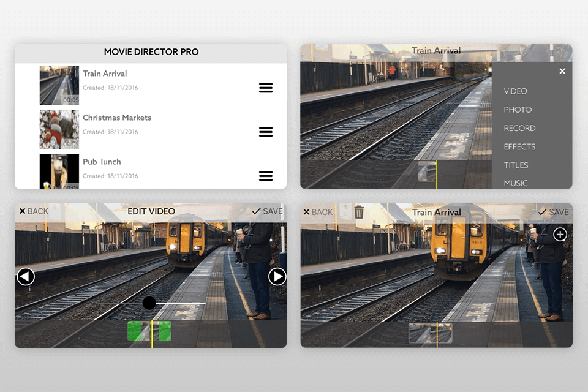The width and height of the screenshot is (588, 392).
Task: Choose MUSIC from the side menu
Action: [x=515, y=183]
